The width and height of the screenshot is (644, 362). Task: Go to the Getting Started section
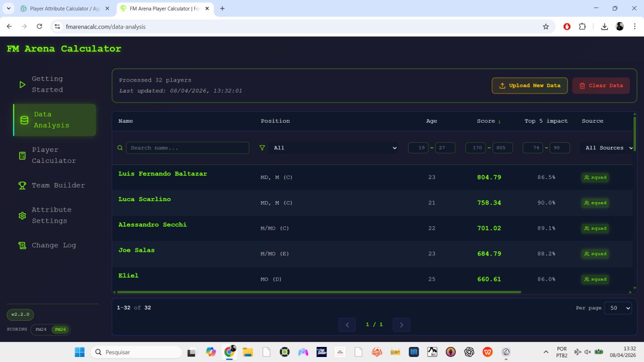coord(54,84)
